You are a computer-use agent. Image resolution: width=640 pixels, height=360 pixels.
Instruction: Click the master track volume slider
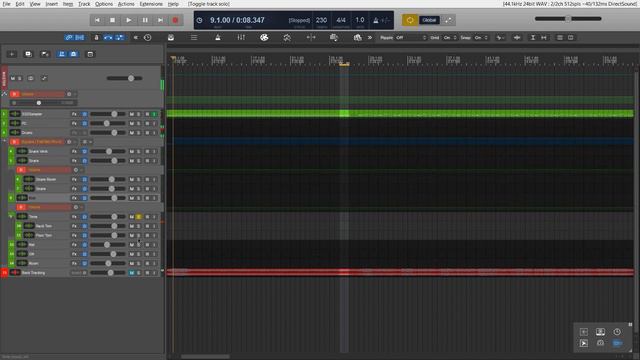click(125, 78)
